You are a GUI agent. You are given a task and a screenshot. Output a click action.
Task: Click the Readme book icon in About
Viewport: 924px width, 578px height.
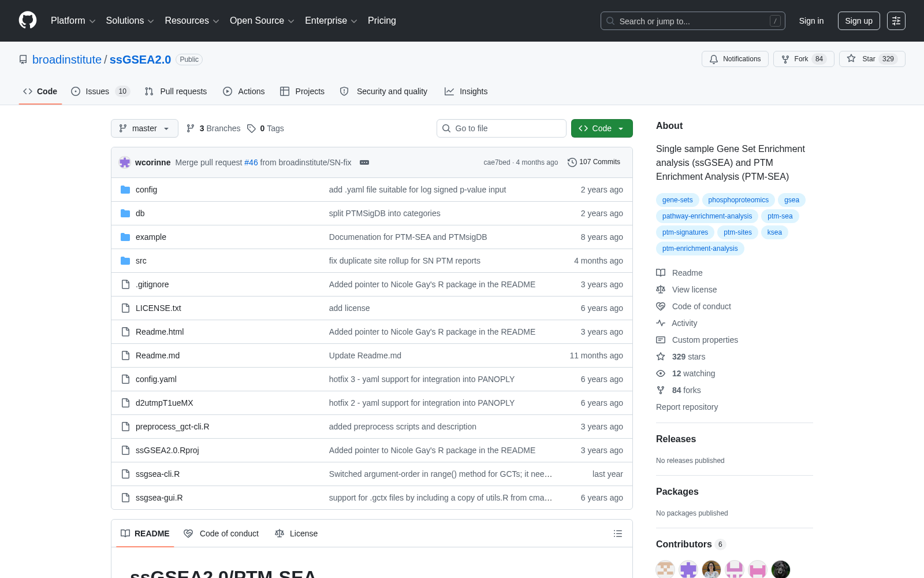click(661, 273)
